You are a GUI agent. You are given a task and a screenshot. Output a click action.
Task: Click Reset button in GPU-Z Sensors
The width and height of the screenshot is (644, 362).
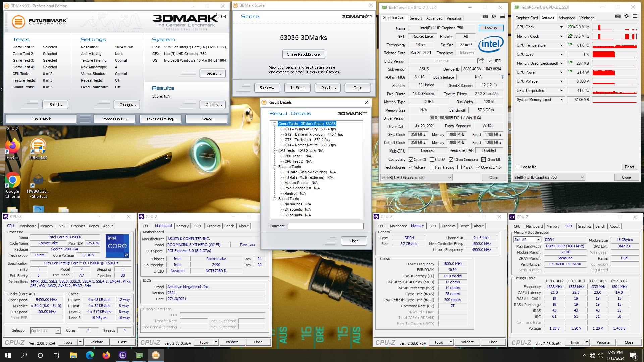point(629,167)
